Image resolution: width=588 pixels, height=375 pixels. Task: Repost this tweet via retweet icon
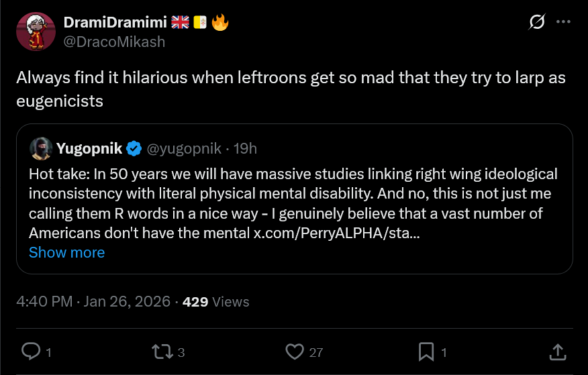tap(161, 352)
